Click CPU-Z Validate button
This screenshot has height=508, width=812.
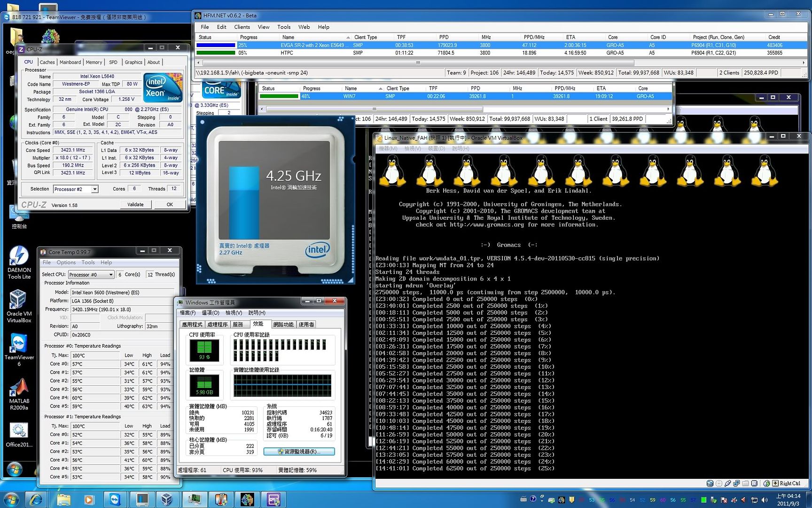135,205
